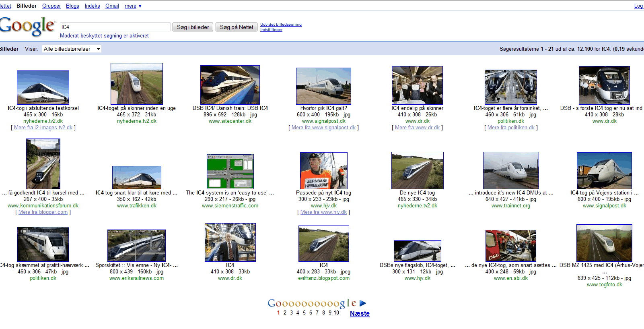Click 'Mere fra i2-images.tv2.dk' link
Image resolution: width=644 pixels, height=329 pixels.
click(x=43, y=127)
